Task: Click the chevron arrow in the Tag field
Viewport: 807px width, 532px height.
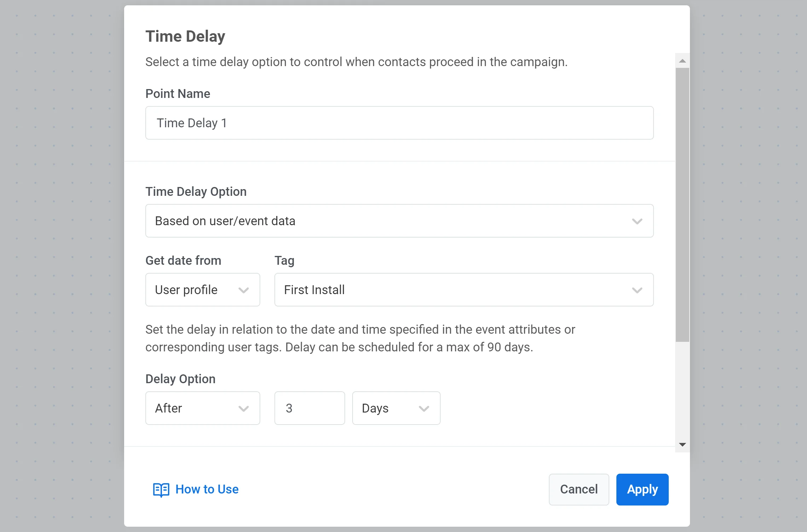Action: point(637,290)
